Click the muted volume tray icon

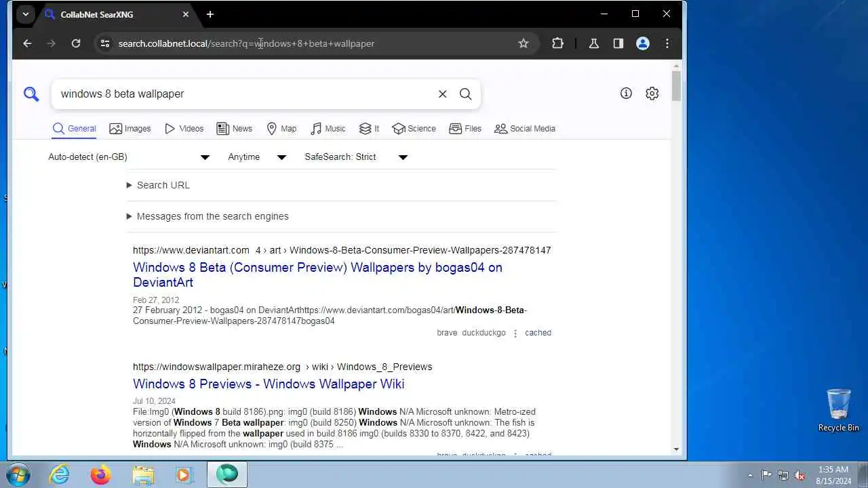point(800,475)
